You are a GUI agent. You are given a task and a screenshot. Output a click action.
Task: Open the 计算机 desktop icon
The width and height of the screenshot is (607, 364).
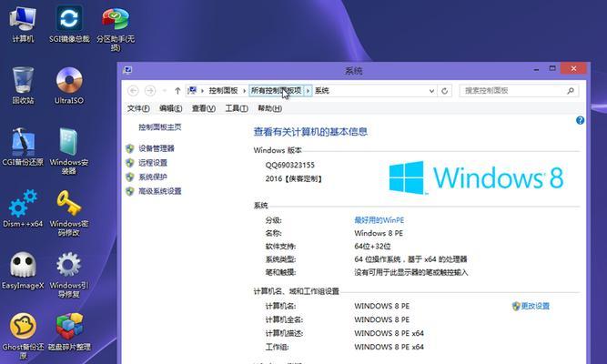coord(23,24)
